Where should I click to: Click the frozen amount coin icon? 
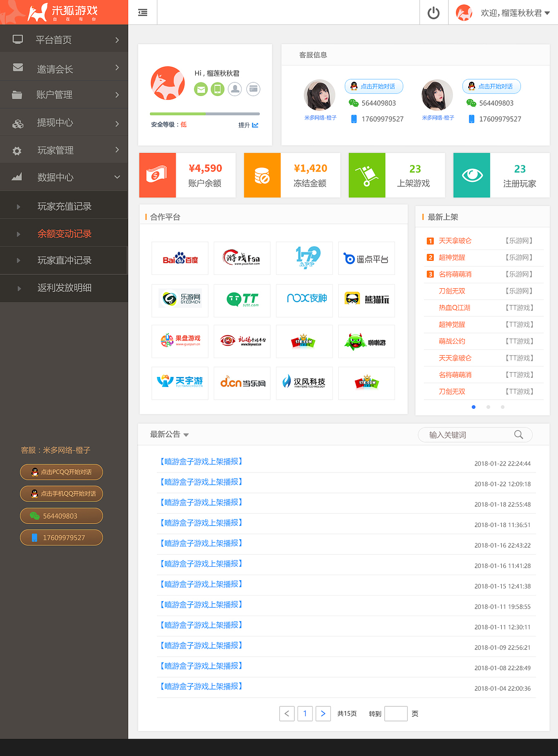pos(262,175)
